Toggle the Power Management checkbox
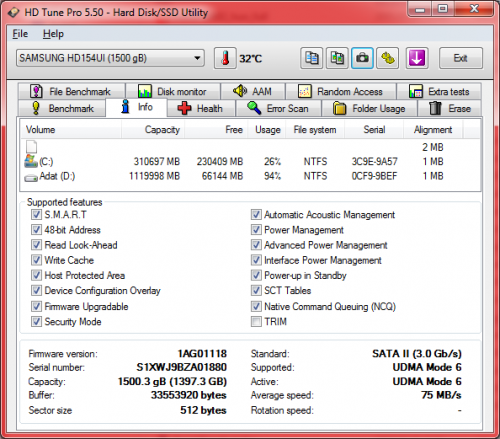 coord(256,229)
